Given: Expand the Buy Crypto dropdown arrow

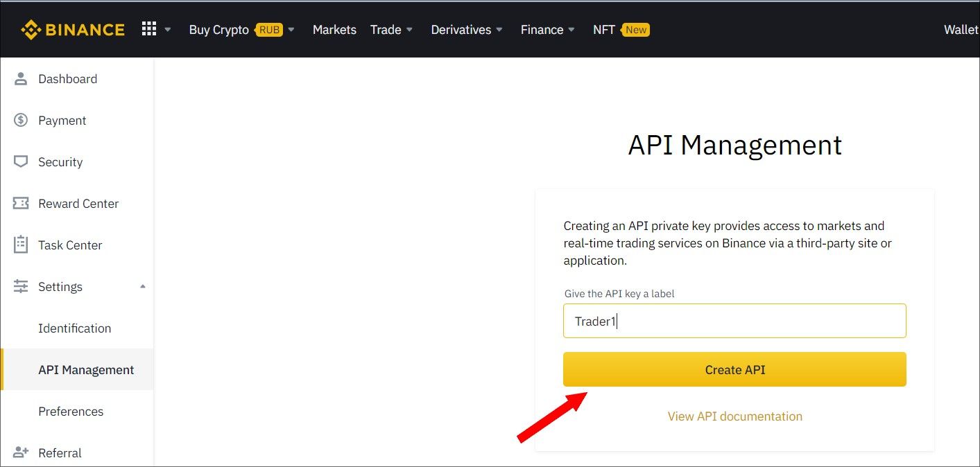Looking at the screenshot, I should point(291,30).
